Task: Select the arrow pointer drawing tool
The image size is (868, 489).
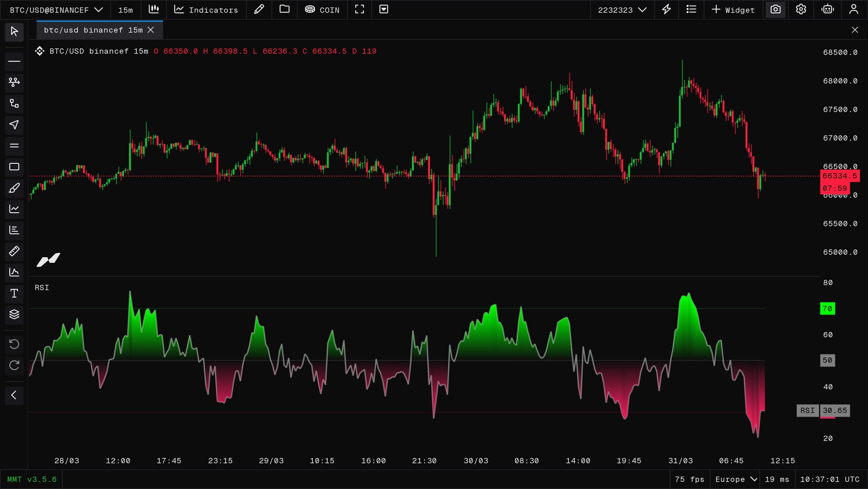Action: coord(14,125)
